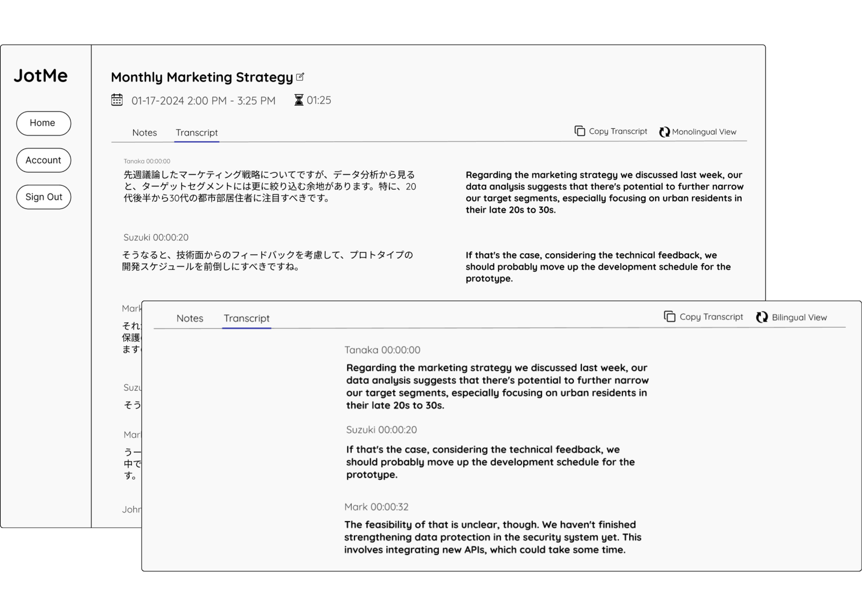Image resolution: width=862 pixels, height=616 pixels.
Task: Switch to Bilingual View
Action: click(x=800, y=317)
